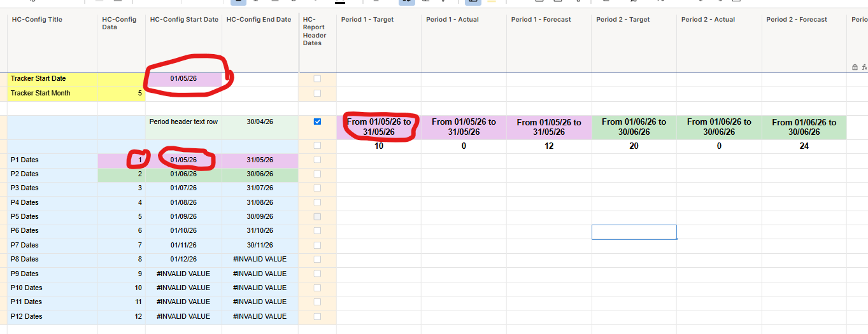868x334 pixels.
Task: Tick the HC-Report checkbox for P4 Dates
Action: tap(317, 202)
